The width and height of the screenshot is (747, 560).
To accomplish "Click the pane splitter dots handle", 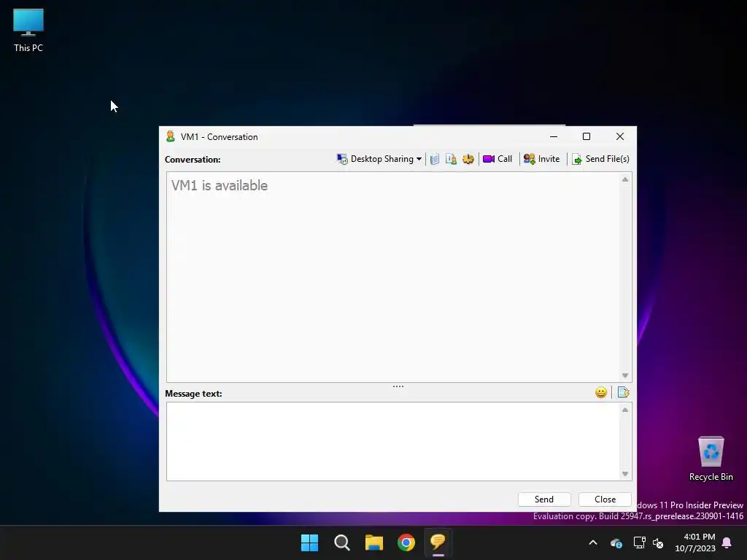I will click(x=398, y=386).
